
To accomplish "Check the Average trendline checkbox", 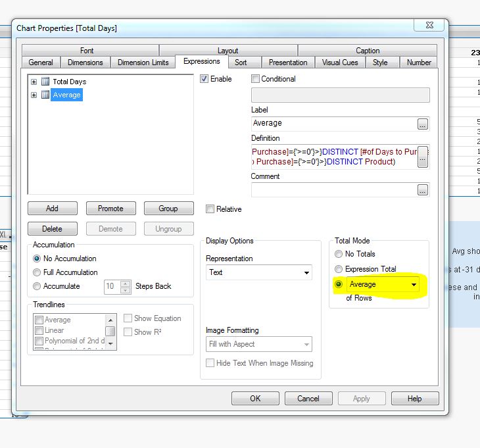I will click(x=39, y=320).
